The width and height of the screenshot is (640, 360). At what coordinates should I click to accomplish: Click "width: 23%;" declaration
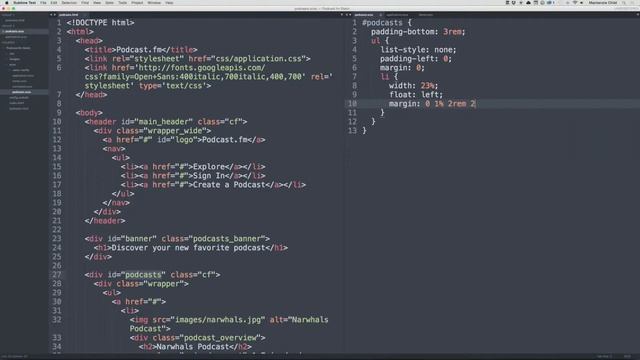pos(413,86)
